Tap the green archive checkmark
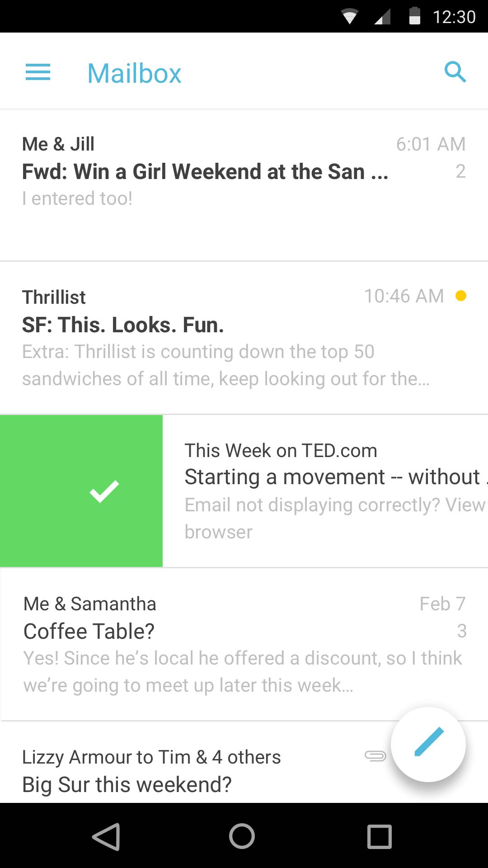This screenshot has height=868, width=488. (104, 491)
